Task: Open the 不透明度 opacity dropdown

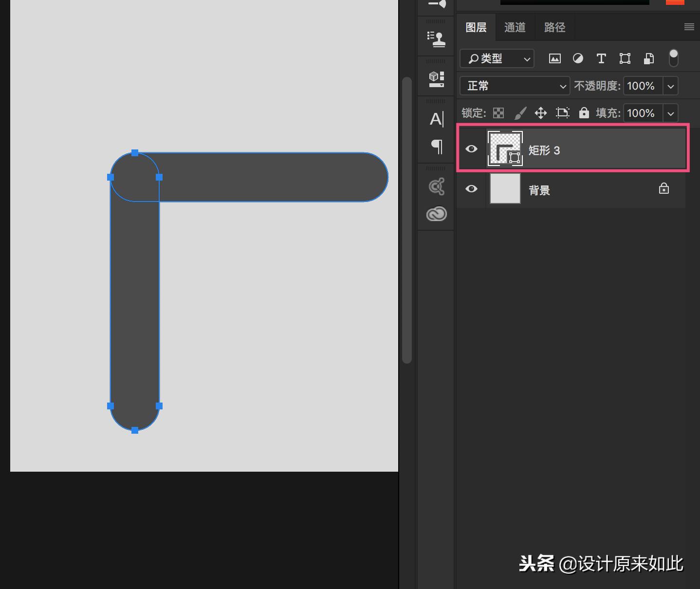Action: [x=670, y=86]
